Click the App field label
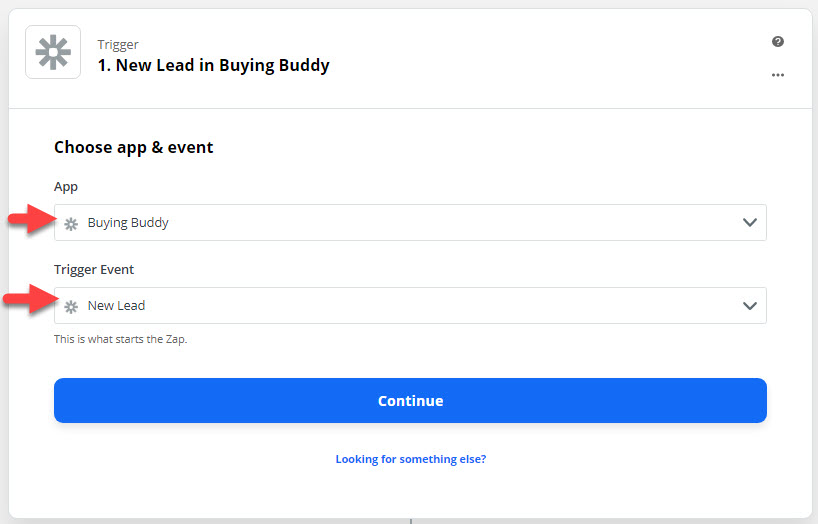Viewport: 818px width, 524px height. click(x=66, y=187)
